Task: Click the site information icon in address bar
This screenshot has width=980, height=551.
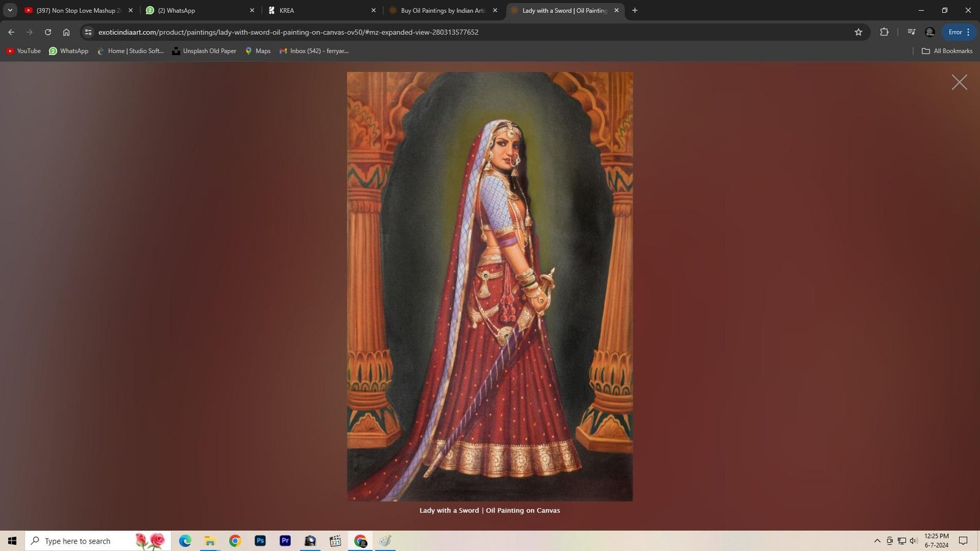Action: [88, 32]
